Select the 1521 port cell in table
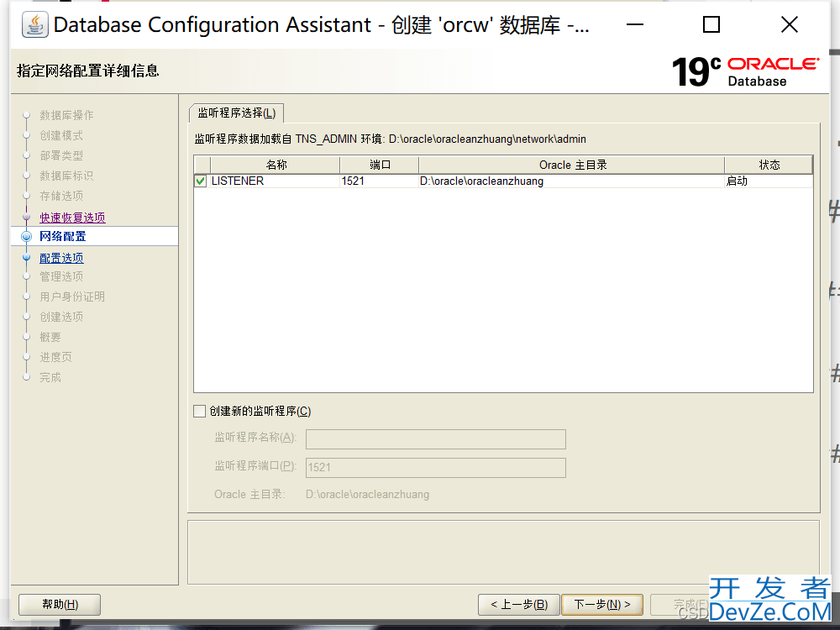The width and height of the screenshot is (840, 630). [x=380, y=181]
